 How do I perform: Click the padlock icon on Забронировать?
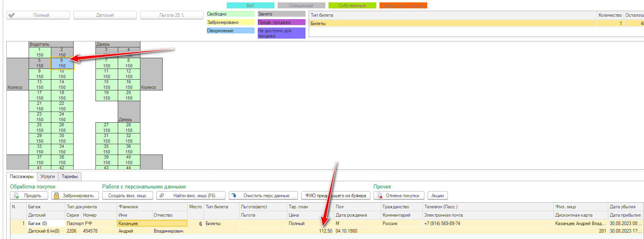[56, 196]
